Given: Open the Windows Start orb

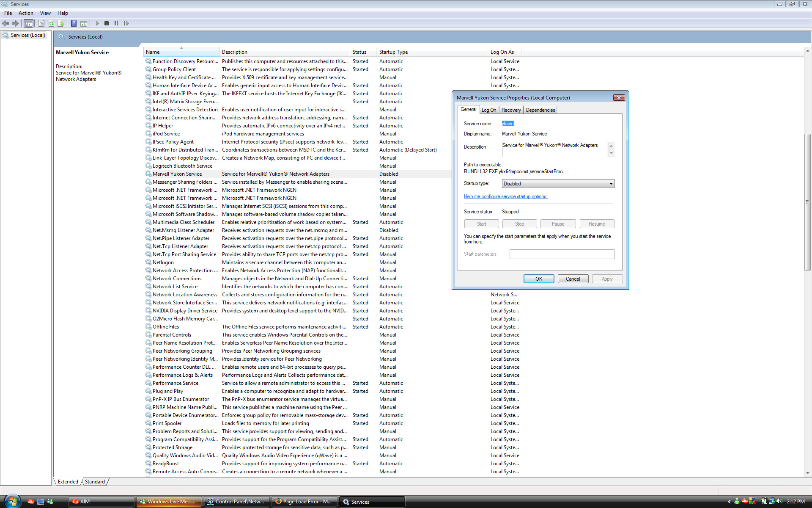Looking at the screenshot, I should [x=12, y=501].
